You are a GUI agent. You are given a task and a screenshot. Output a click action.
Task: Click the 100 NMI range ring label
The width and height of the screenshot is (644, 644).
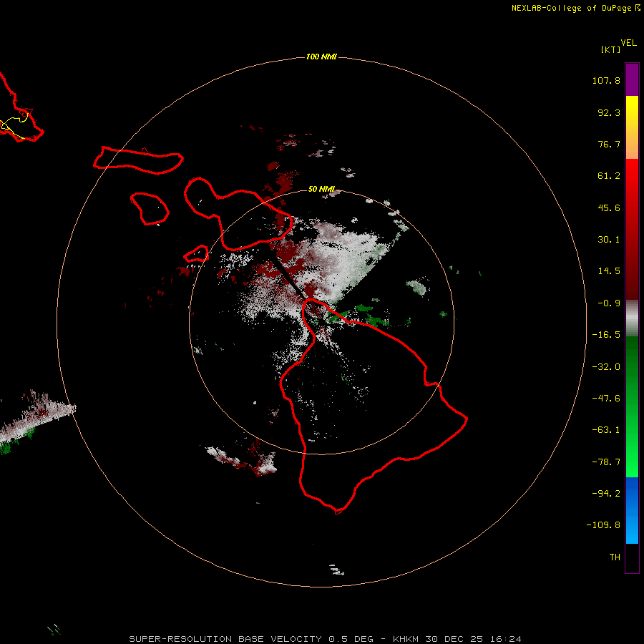[x=321, y=57]
